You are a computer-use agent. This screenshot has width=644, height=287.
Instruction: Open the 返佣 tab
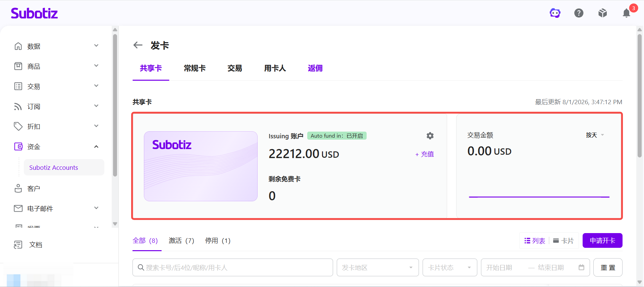coord(315,68)
